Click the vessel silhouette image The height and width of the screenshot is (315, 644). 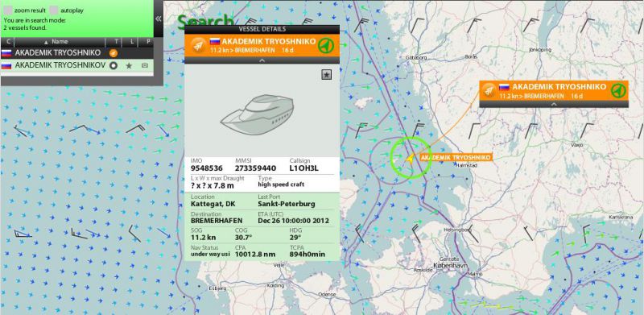tap(257, 114)
